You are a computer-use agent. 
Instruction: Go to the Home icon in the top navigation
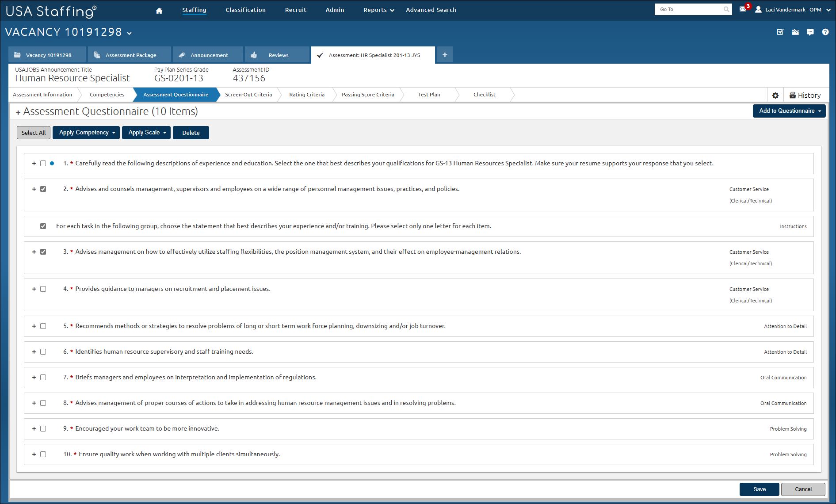(x=159, y=11)
